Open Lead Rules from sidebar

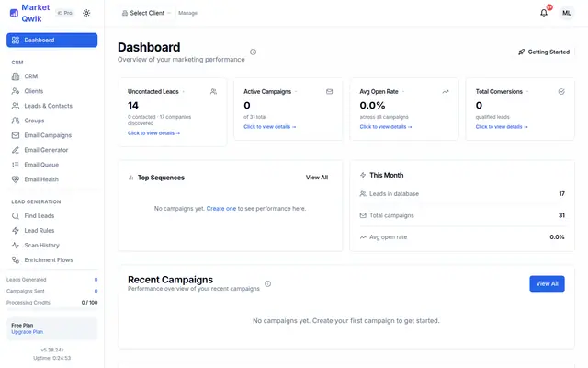point(51,231)
